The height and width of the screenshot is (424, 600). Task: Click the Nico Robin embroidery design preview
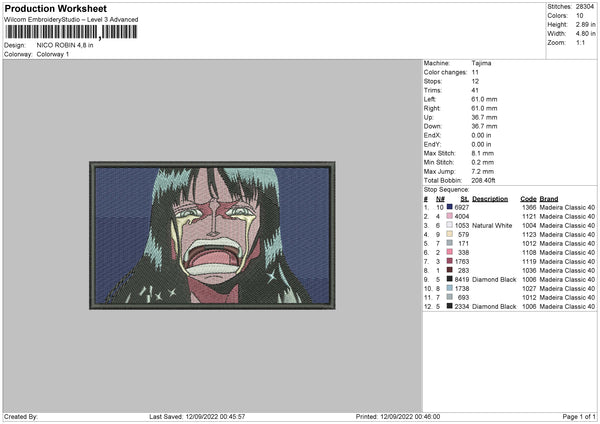click(212, 235)
